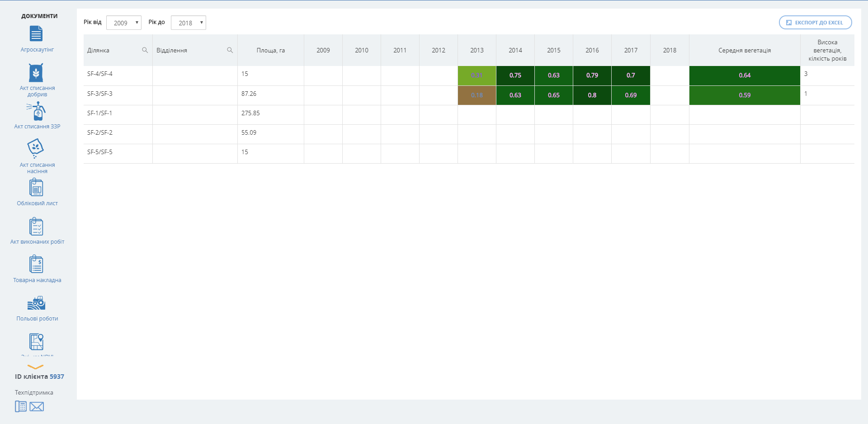Open the Акт списання ЗЗР sprayer icon
The height and width of the screenshot is (424, 868).
[x=37, y=111]
